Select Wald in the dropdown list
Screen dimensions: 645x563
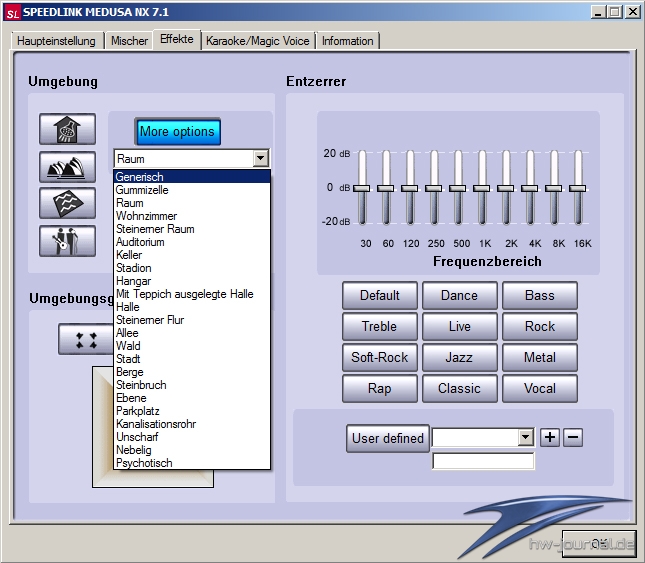point(192,346)
